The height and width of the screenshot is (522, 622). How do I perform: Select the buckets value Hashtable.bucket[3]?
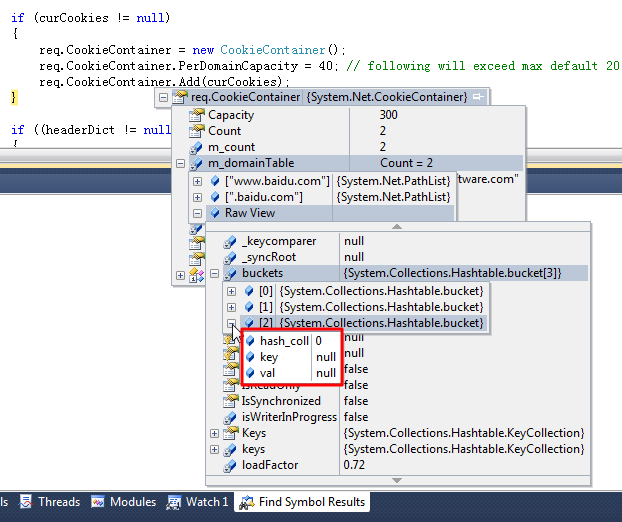(452, 273)
